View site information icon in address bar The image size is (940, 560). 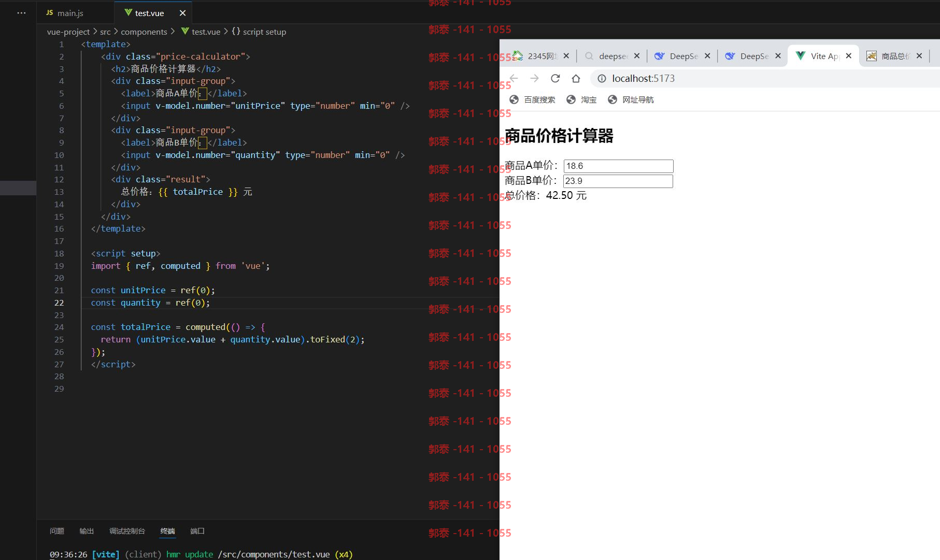point(602,78)
